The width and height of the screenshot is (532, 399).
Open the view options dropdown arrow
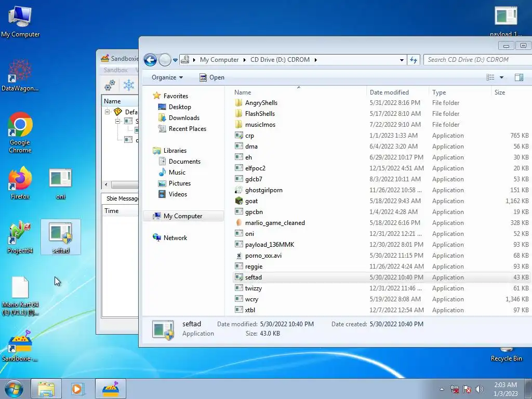click(x=501, y=77)
